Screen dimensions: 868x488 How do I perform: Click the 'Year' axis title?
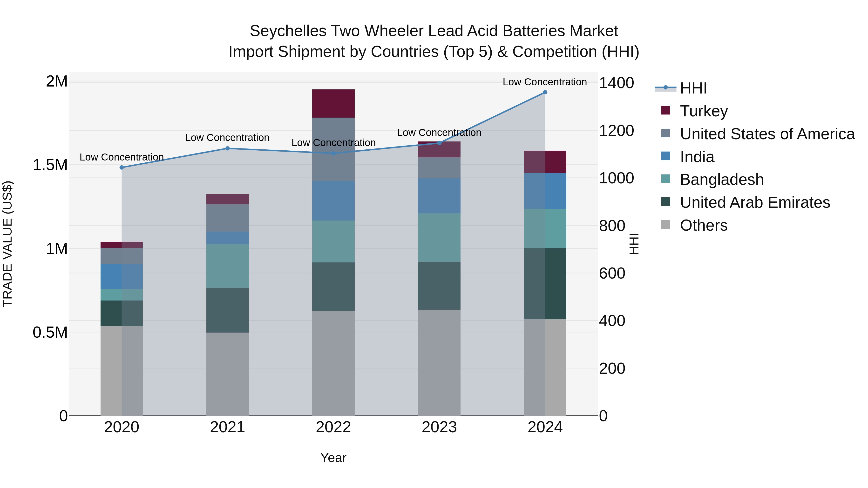[x=333, y=458]
